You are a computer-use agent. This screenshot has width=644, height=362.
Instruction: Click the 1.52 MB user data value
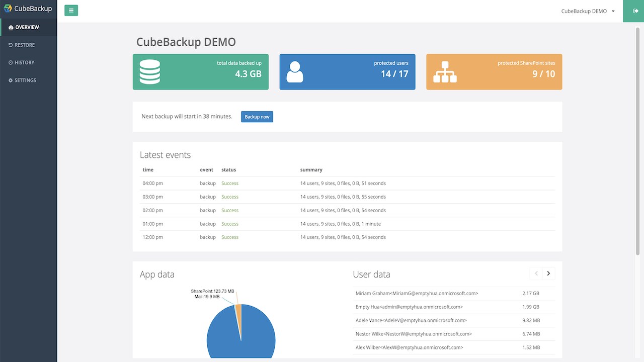coord(531,347)
